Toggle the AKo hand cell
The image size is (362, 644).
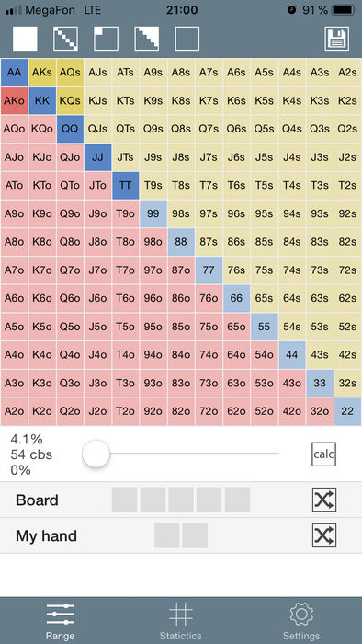[15, 100]
